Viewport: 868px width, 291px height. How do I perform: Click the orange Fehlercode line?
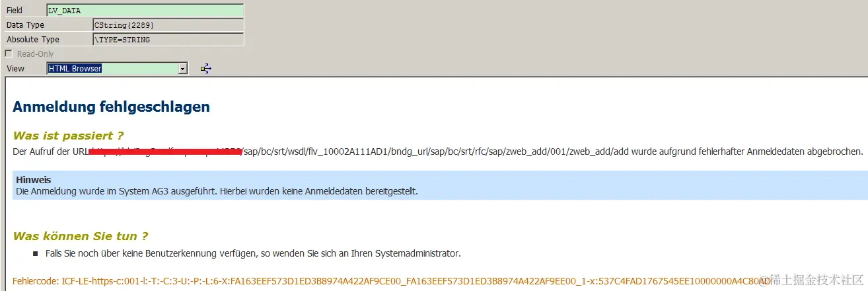click(x=392, y=281)
